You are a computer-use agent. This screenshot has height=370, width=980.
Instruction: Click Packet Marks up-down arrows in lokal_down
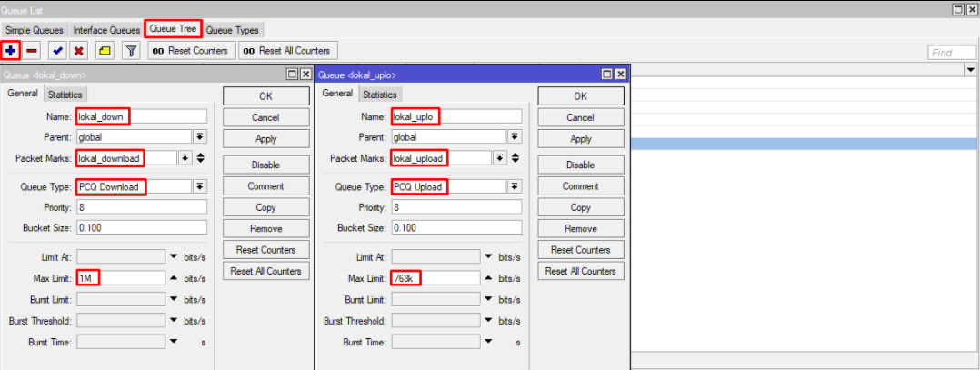[x=201, y=158]
